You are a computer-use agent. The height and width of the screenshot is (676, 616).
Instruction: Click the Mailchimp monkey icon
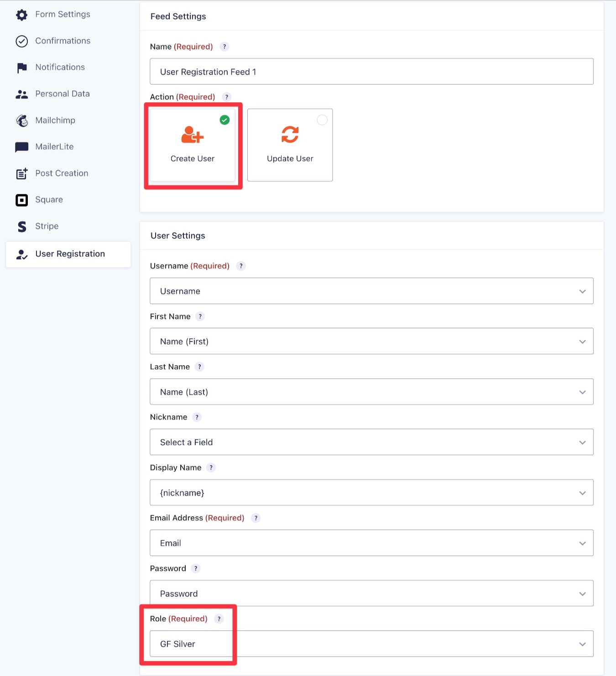21,121
